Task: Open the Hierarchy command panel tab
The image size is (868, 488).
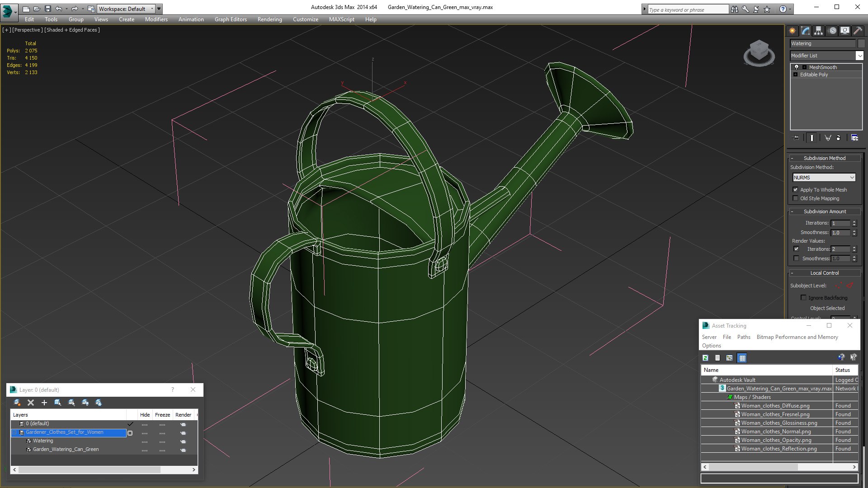Action: (x=818, y=31)
